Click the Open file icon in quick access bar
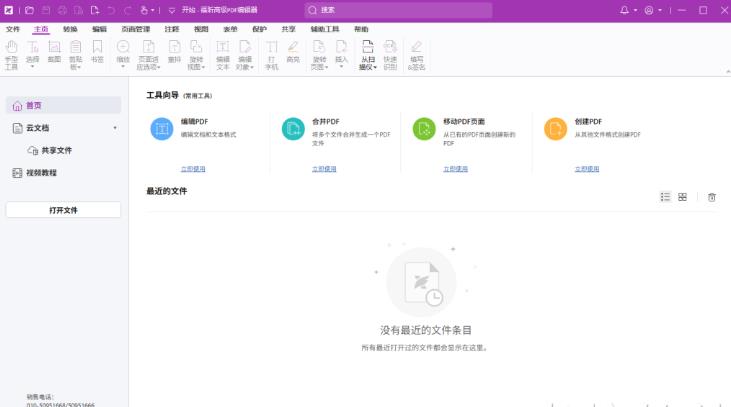731x407 pixels. (29, 10)
